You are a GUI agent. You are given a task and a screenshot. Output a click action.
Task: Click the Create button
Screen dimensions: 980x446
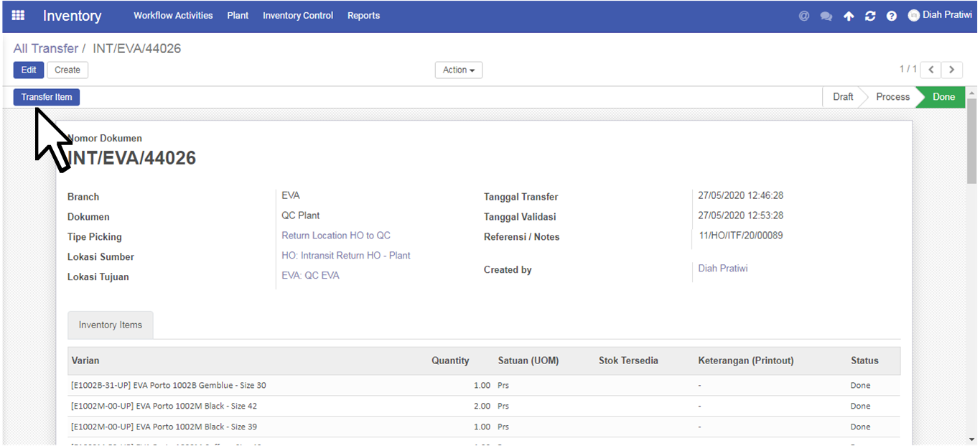click(67, 70)
